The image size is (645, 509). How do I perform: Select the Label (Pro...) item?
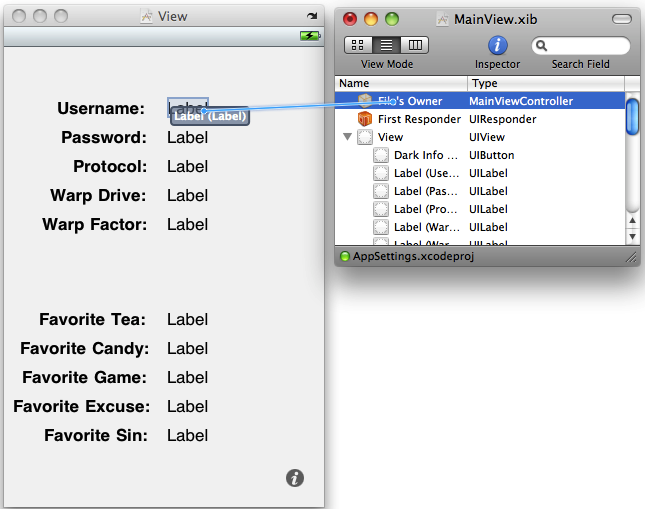[425, 209]
